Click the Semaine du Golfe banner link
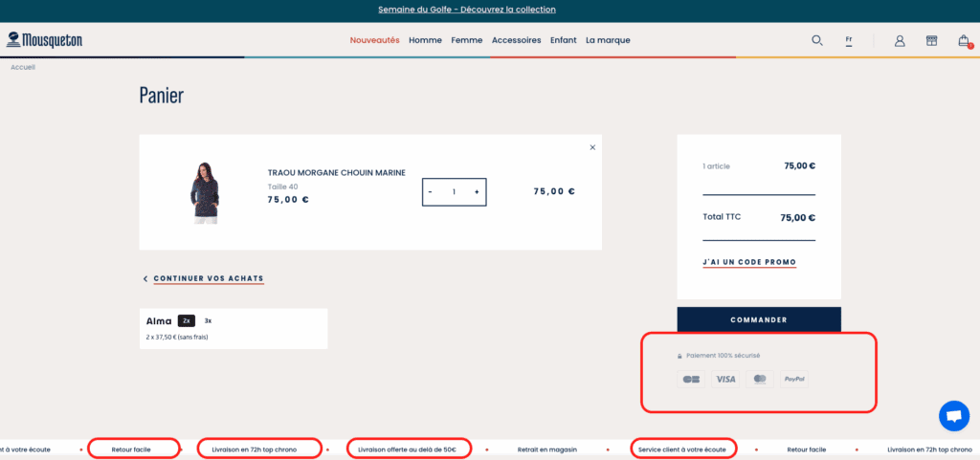 tap(467, 10)
